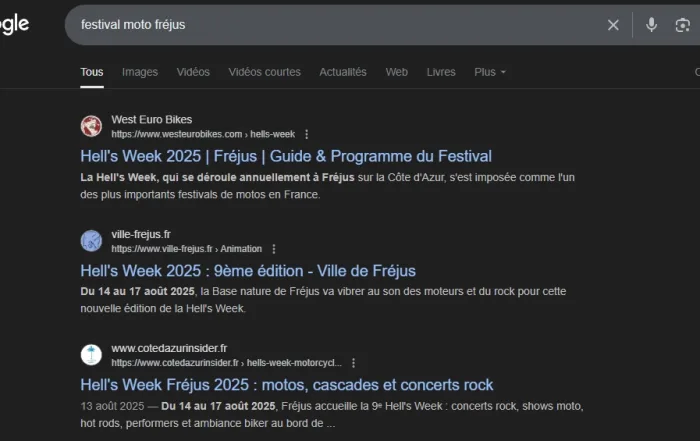Open more options for the cotedazurinsider.fr result

pyautogui.click(x=353, y=363)
